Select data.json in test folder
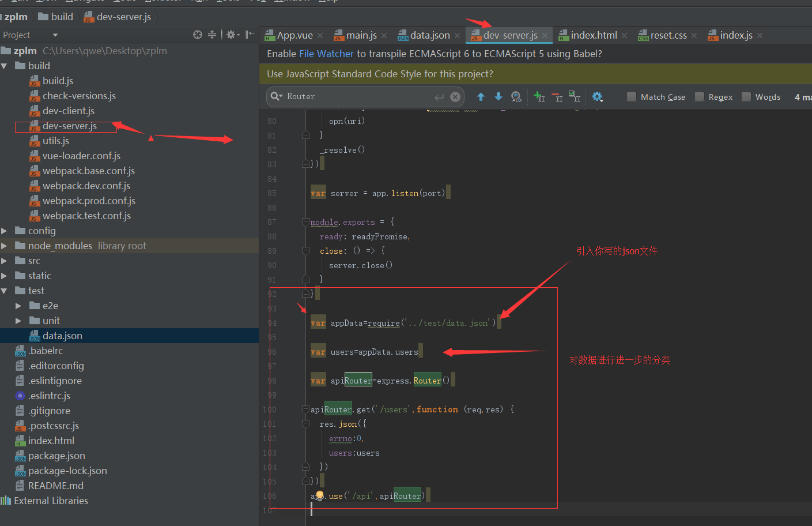Viewport: 812px width, 526px height. click(x=62, y=336)
